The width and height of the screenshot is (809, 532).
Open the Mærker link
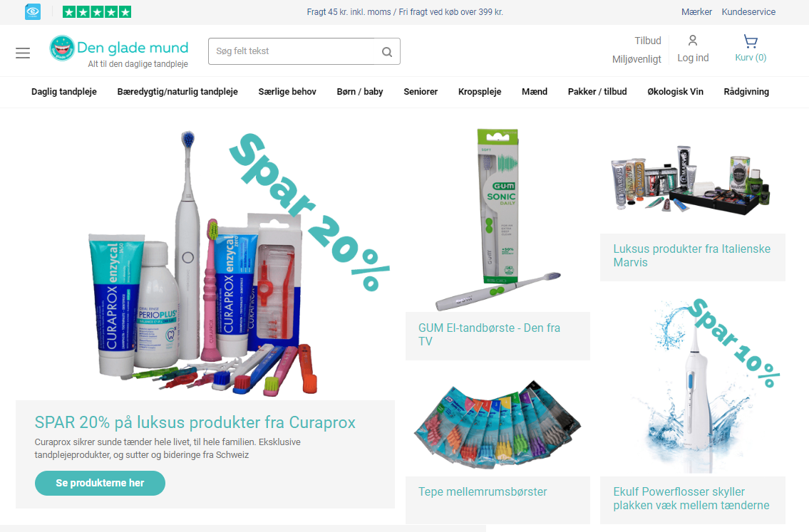pyautogui.click(x=696, y=12)
